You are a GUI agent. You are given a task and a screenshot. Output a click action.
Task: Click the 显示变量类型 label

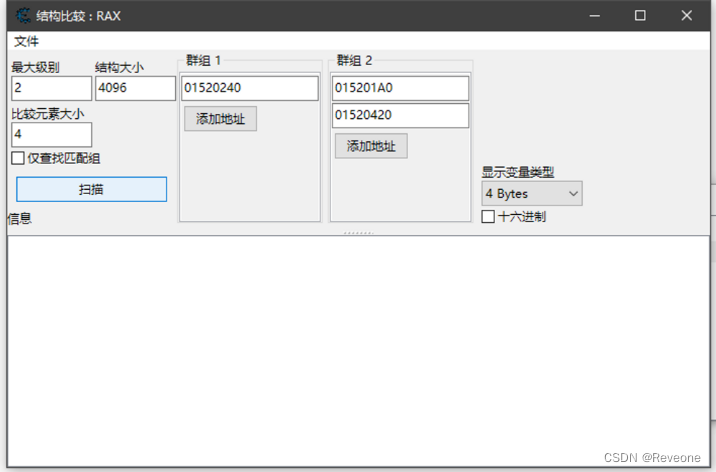pyautogui.click(x=518, y=172)
